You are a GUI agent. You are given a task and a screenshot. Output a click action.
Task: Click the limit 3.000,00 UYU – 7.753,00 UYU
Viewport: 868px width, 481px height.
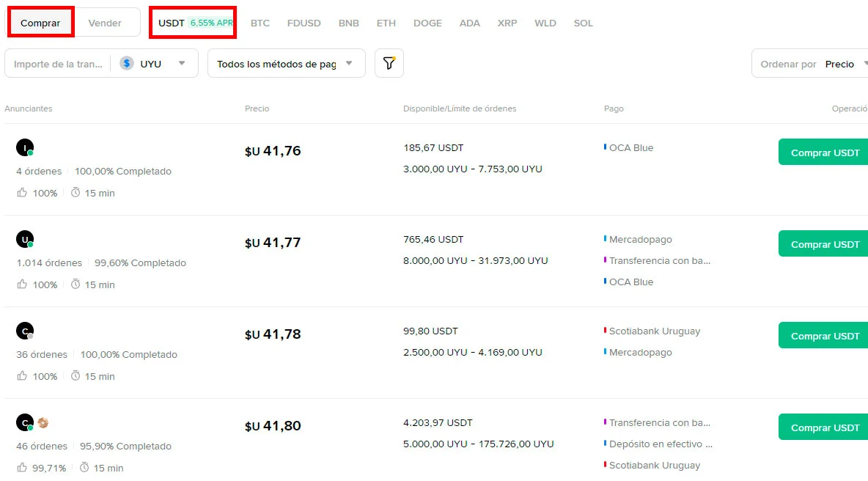coord(473,169)
